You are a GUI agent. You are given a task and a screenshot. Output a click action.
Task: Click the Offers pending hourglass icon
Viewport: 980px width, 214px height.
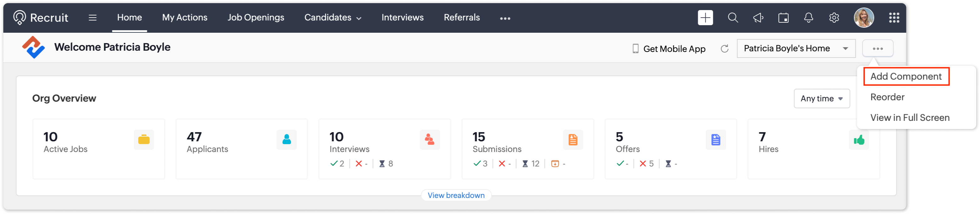668,164
